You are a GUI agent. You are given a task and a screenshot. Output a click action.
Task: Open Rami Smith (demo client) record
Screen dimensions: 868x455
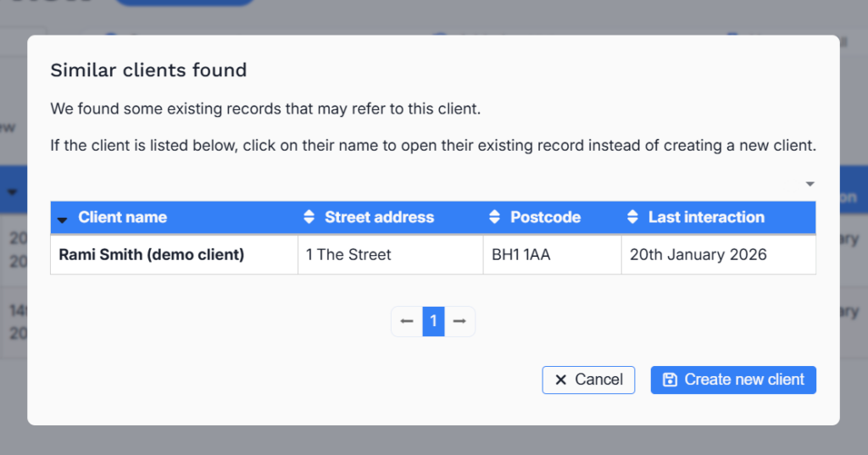151,255
